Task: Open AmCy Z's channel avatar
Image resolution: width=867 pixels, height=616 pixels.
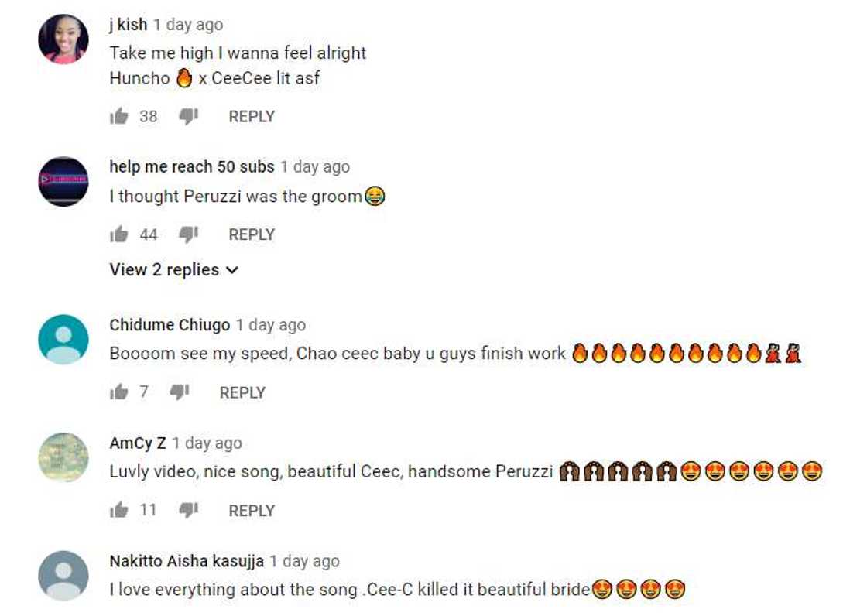Action: pos(63,457)
